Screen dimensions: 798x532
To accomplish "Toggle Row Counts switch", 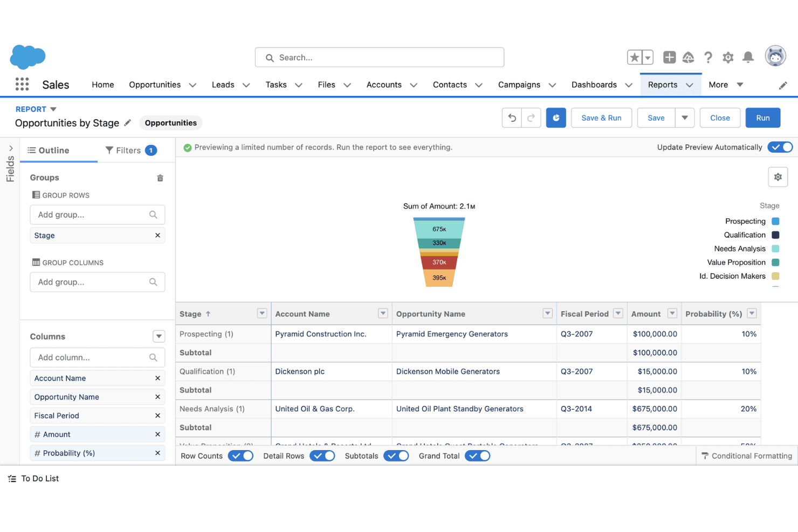I will tap(240, 456).
